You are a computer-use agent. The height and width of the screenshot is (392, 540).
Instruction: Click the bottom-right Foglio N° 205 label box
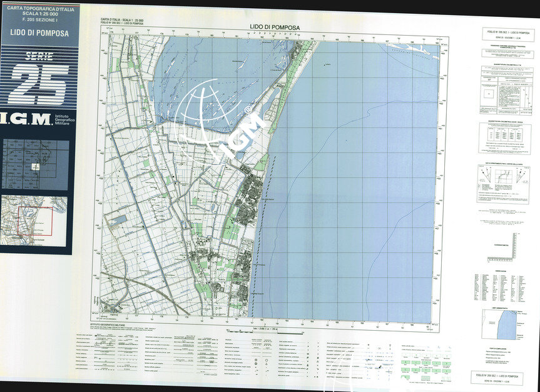499,376
